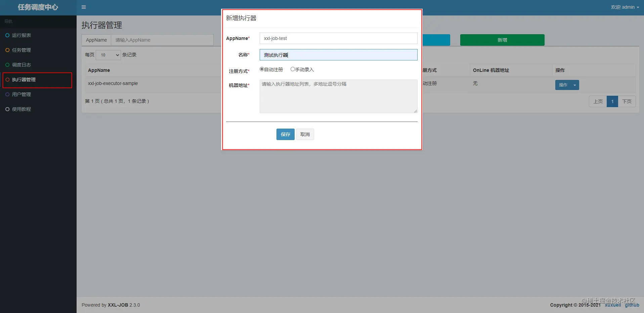Click the 使用教程 circle icon in sidebar
The image size is (644, 313).
point(7,109)
